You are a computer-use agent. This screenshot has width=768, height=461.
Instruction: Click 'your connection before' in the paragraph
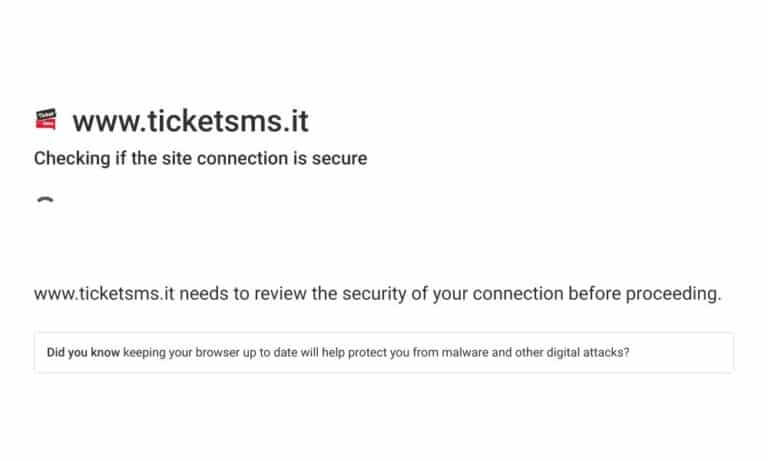pyautogui.click(x=527, y=294)
